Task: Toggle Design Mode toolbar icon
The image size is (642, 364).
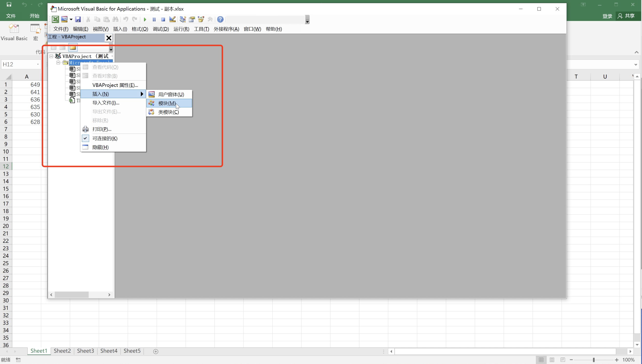Action: click(172, 19)
